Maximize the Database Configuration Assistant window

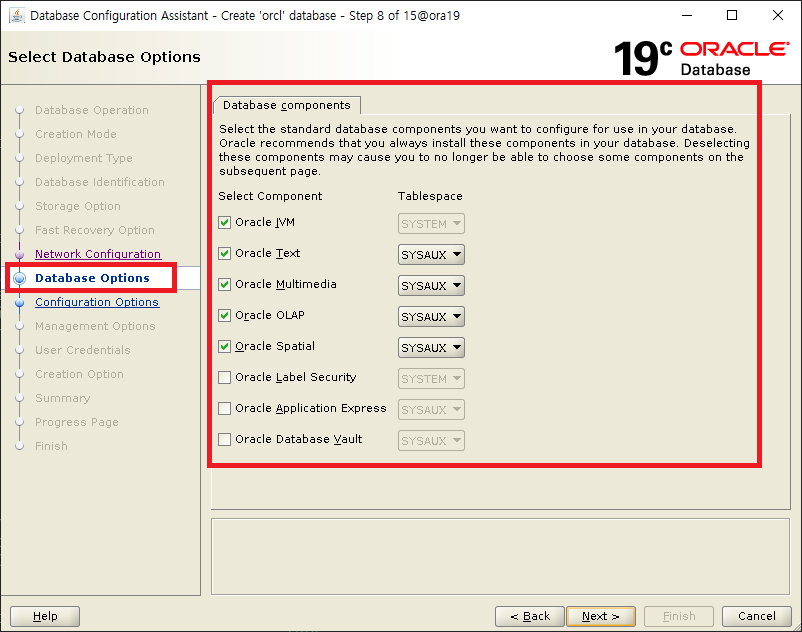click(732, 15)
